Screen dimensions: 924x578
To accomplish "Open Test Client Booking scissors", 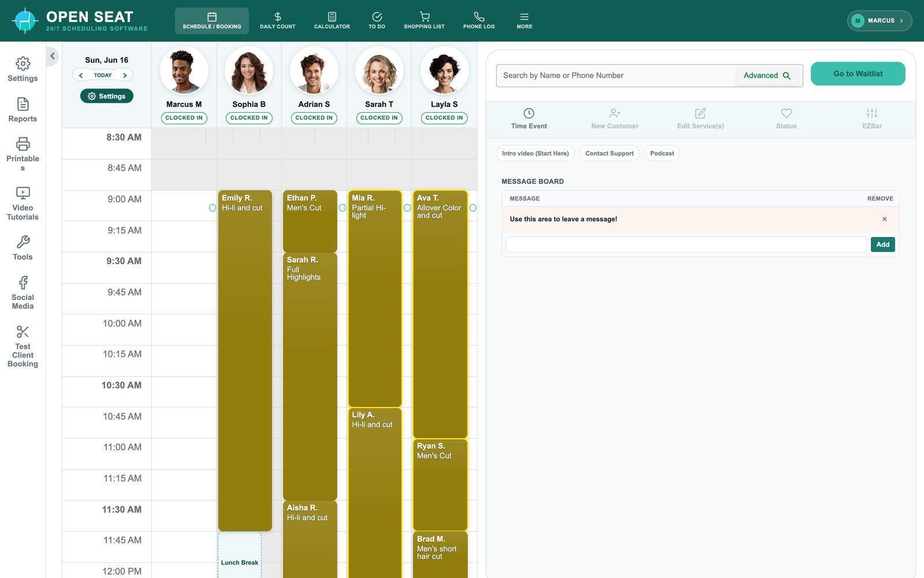I will click(23, 346).
